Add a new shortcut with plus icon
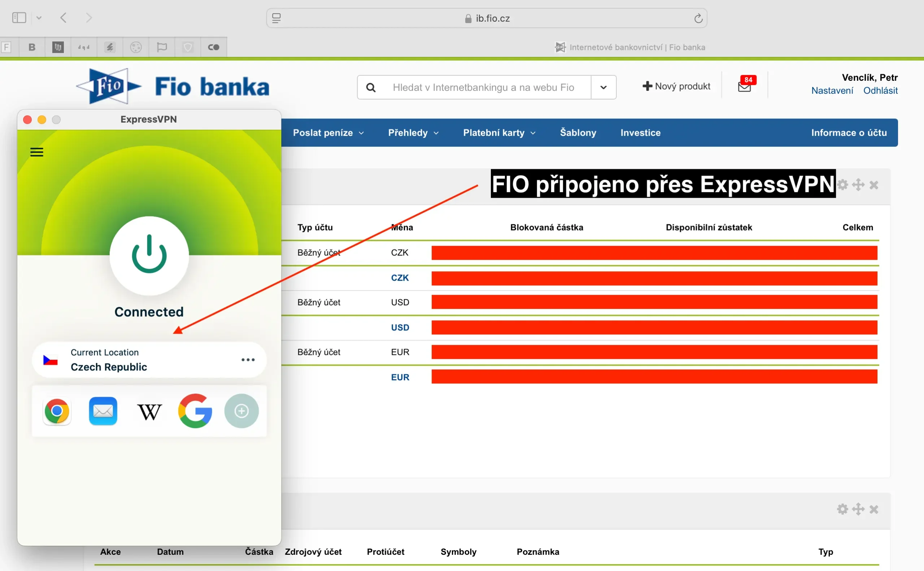Screen dimensions: 924x571 coord(241,411)
